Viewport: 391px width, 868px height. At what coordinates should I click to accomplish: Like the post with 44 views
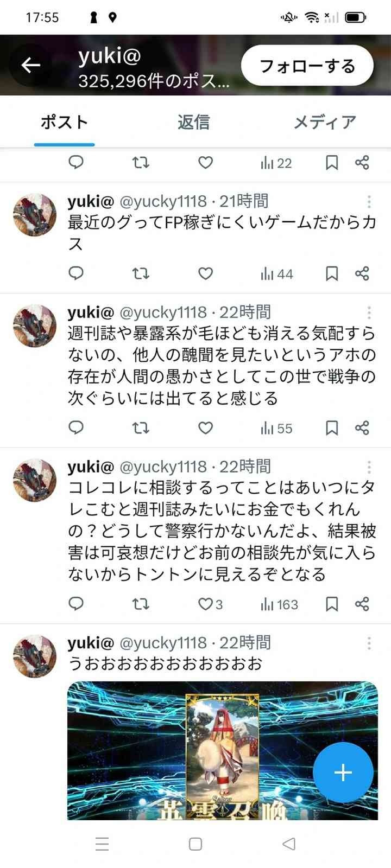(205, 273)
